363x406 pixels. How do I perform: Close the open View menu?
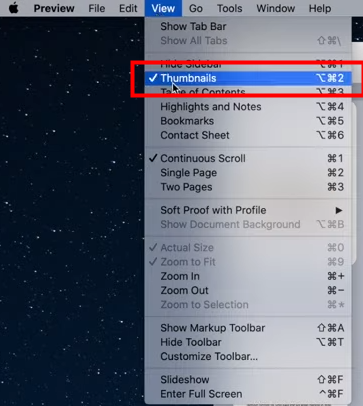coord(163,8)
